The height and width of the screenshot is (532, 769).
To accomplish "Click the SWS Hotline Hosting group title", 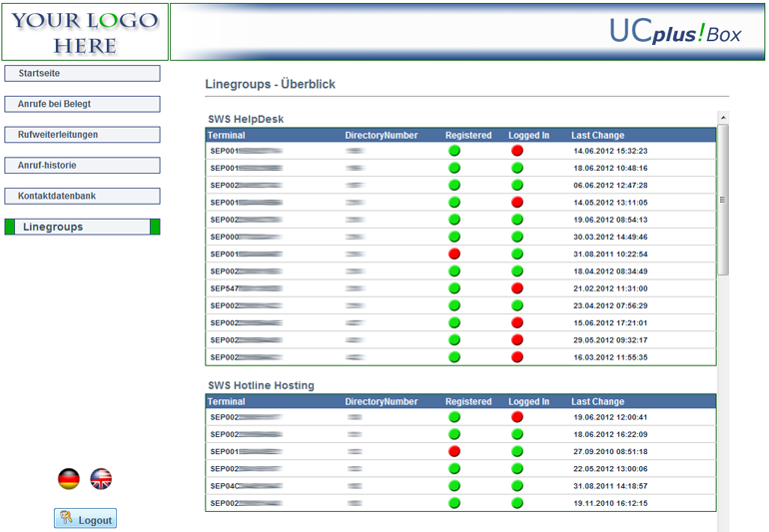I will pyautogui.click(x=261, y=385).
